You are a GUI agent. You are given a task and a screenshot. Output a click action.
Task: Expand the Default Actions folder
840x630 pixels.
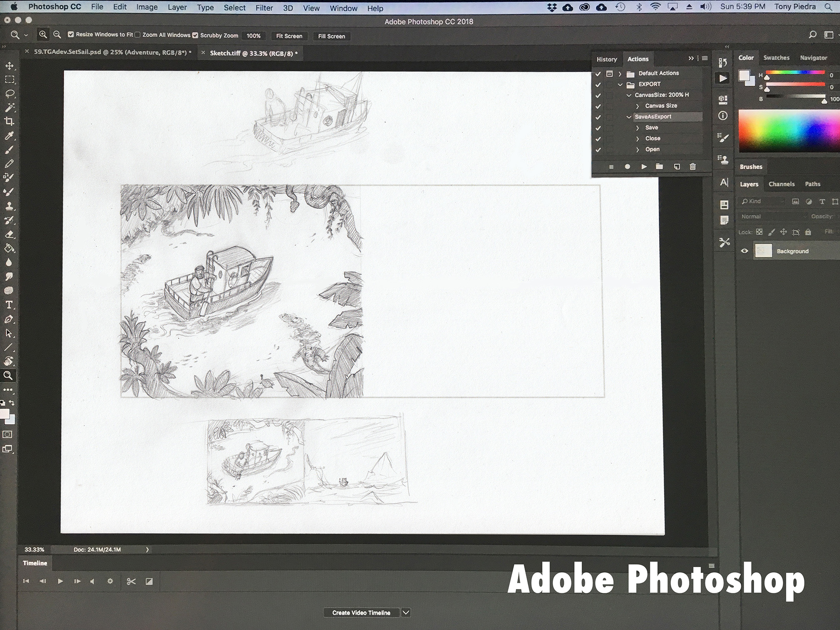(x=620, y=74)
